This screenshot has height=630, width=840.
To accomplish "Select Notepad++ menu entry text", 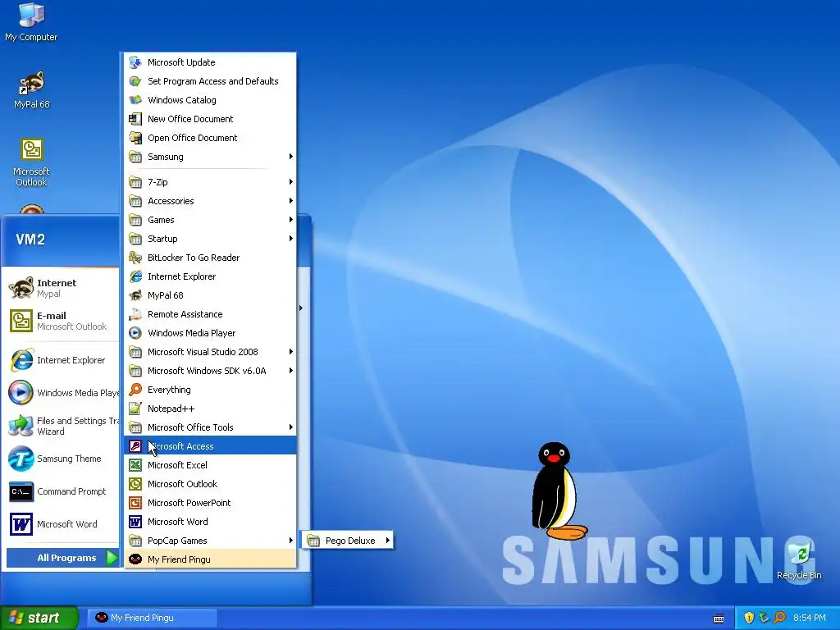I will [171, 409].
